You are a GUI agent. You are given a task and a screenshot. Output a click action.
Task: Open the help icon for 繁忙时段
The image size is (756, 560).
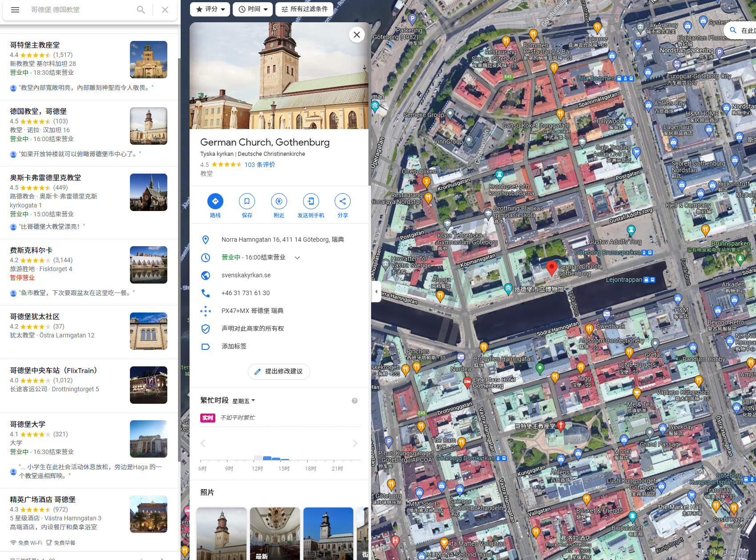coord(355,401)
